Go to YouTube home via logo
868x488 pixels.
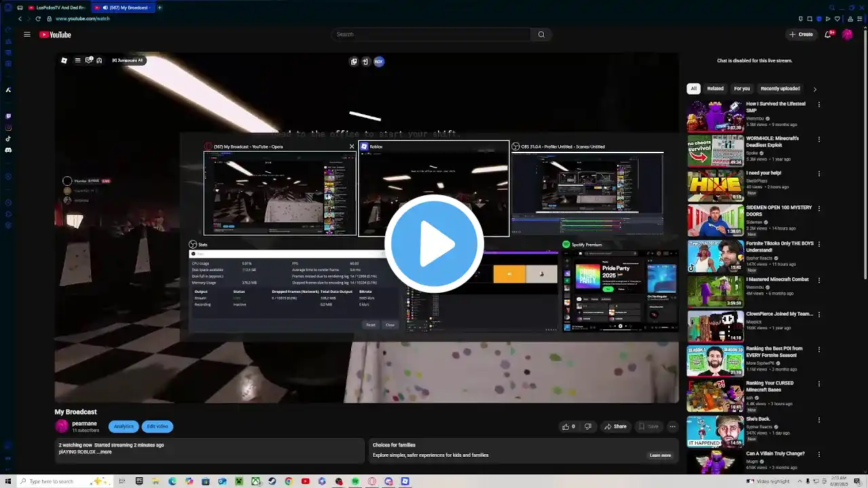[55, 35]
